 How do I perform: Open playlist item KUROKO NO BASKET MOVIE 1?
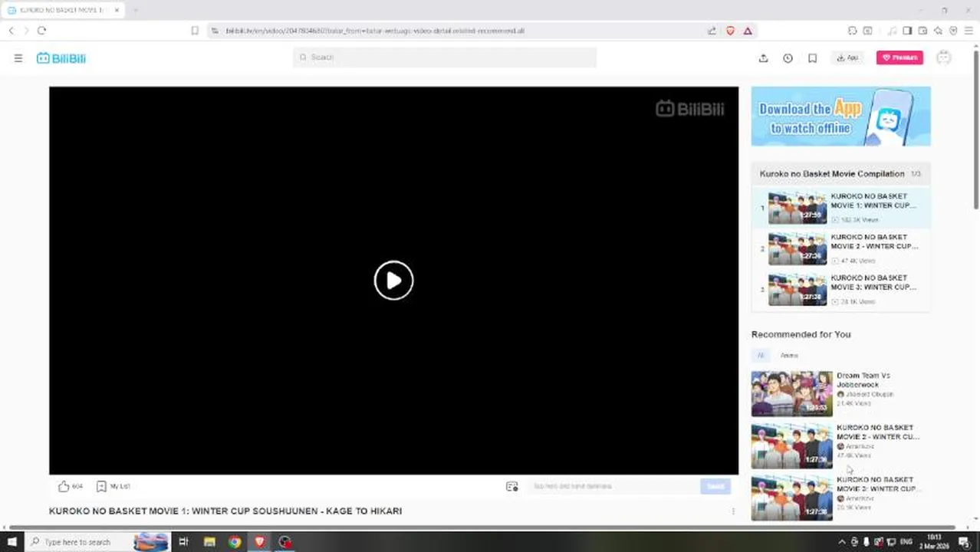(841, 208)
